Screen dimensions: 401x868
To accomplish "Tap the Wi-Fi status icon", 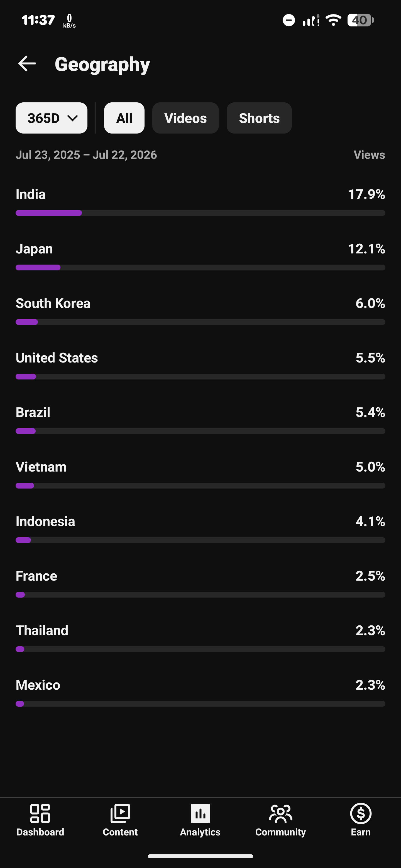I will pos(333,20).
